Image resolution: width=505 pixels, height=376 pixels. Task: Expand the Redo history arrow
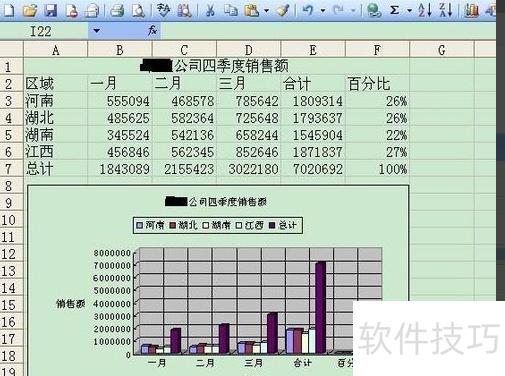[353, 11]
